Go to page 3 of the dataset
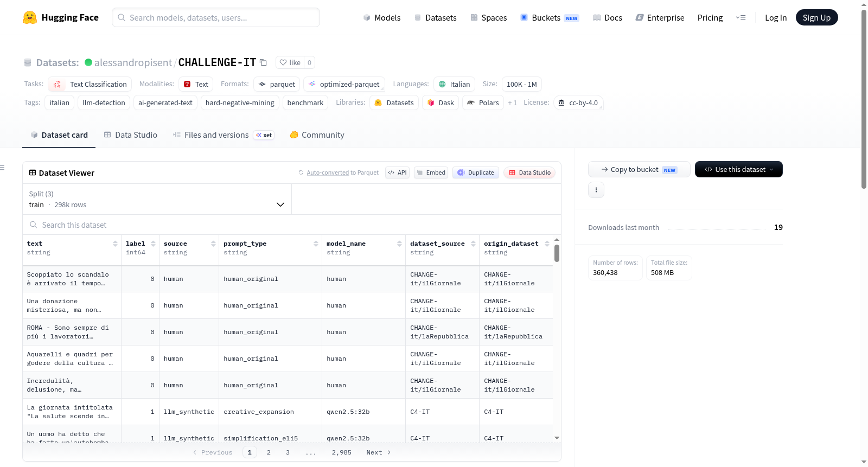Image resolution: width=868 pixels, height=467 pixels. (288, 452)
